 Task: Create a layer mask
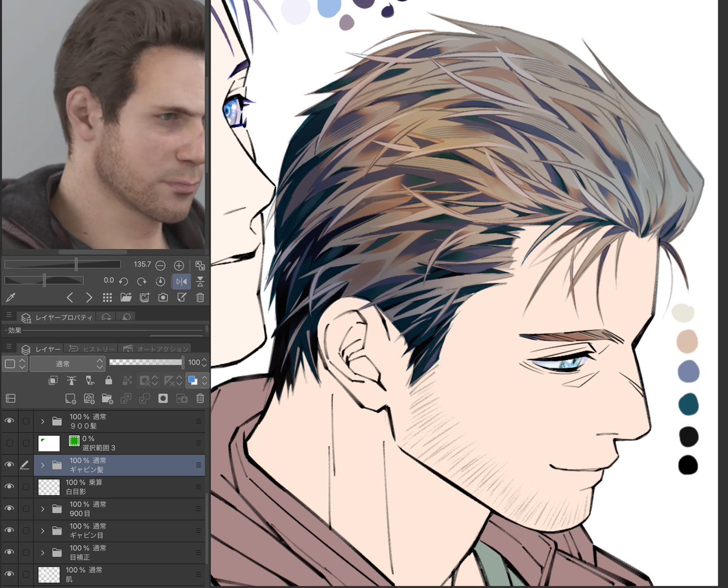click(x=163, y=399)
